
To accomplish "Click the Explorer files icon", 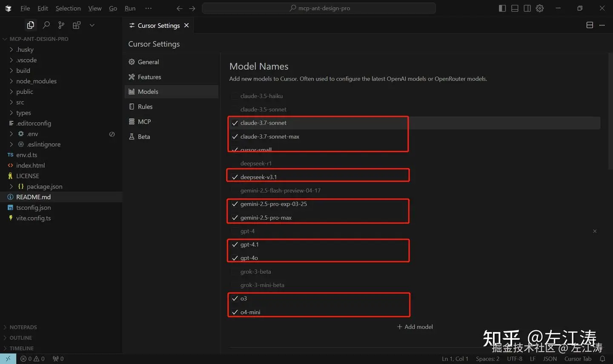I will coord(31,26).
